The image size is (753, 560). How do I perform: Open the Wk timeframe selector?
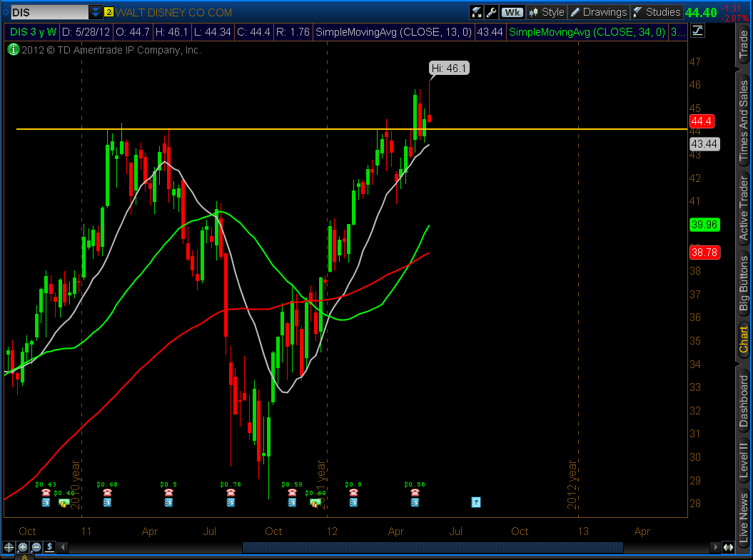coord(512,12)
